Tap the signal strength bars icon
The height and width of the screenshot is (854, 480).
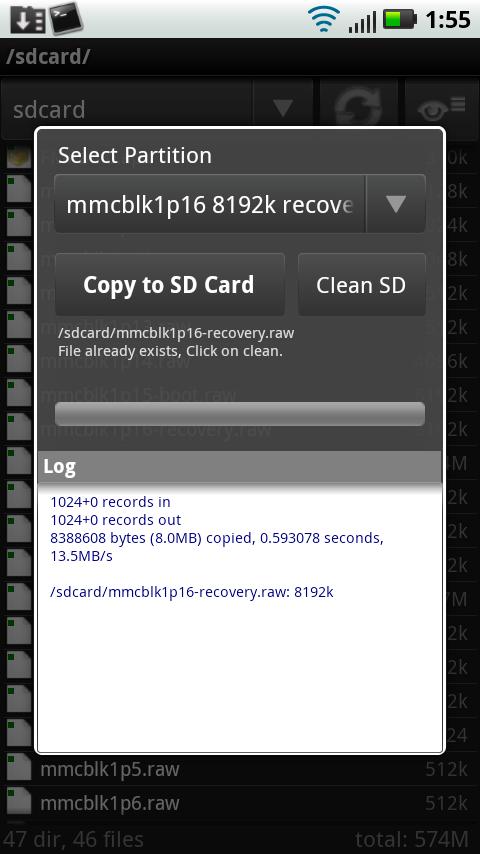click(363, 22)
